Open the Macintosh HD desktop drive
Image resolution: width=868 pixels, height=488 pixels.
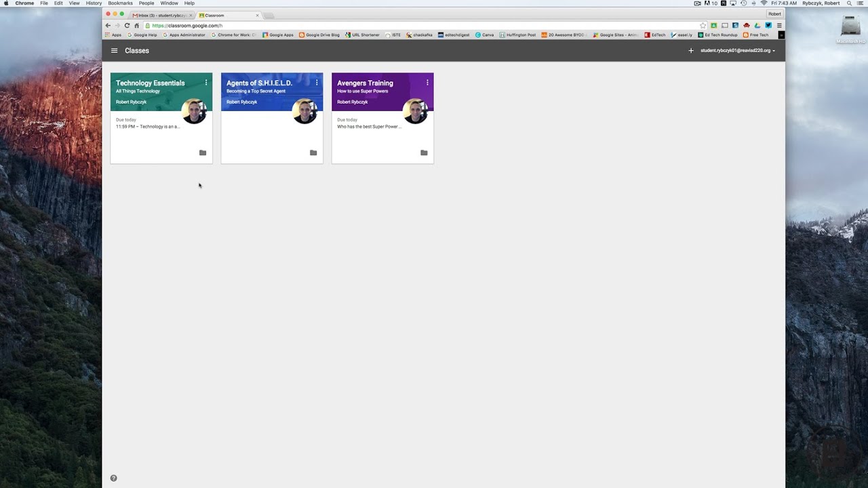pos(851,29)
